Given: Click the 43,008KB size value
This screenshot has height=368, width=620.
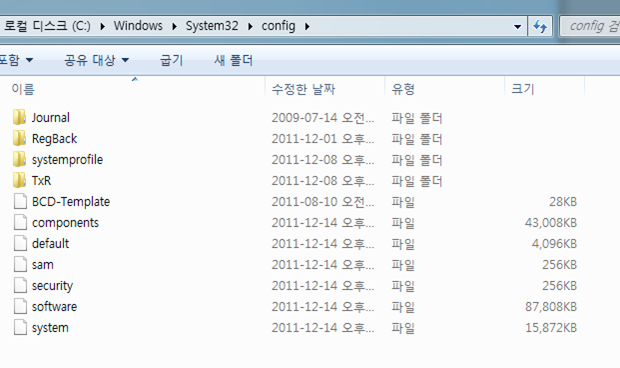Looking at the screenshot, I should [551, 223].
